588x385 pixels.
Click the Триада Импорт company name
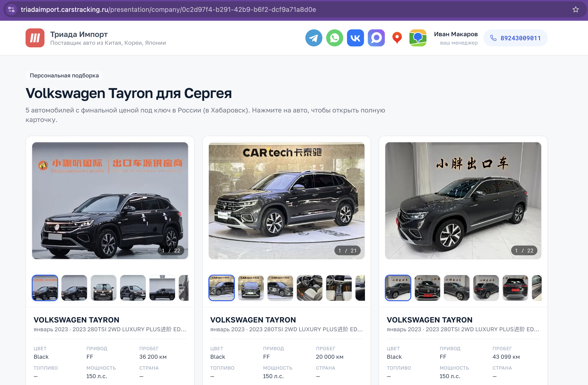coord(79,34)
